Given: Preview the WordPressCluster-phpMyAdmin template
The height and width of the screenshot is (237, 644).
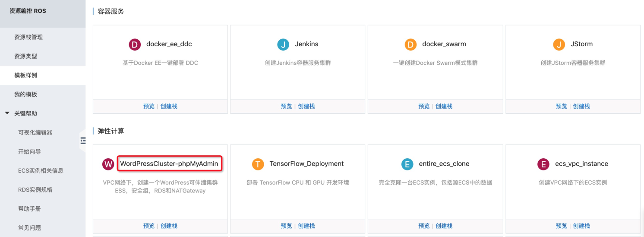Looking at the screenshot, I should [x=149, y=226].
